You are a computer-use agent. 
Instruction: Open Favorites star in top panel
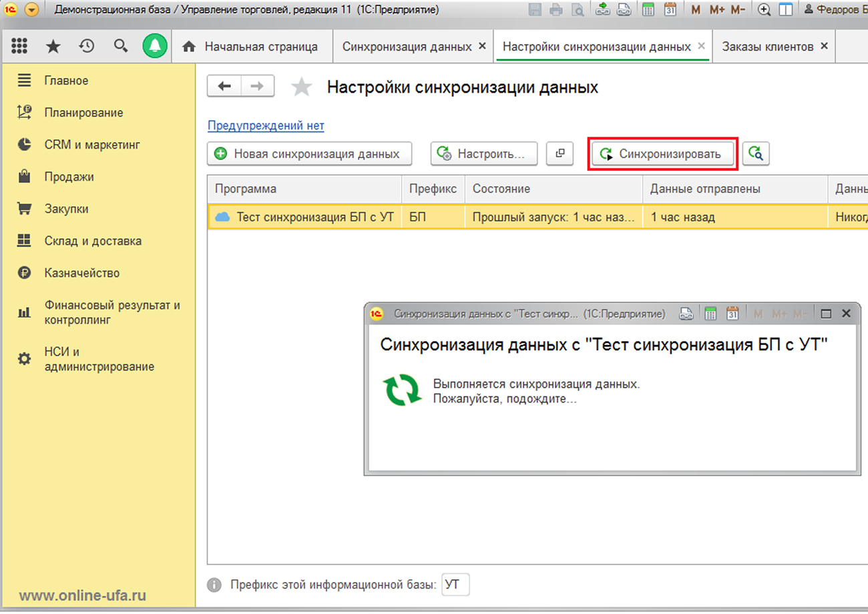53,46
